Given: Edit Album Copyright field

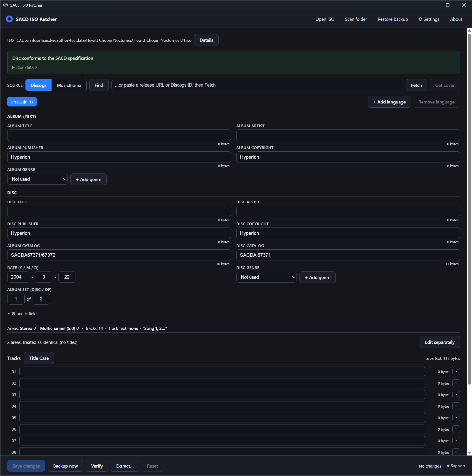Looking at the screenshot, I should click(348, 157).
